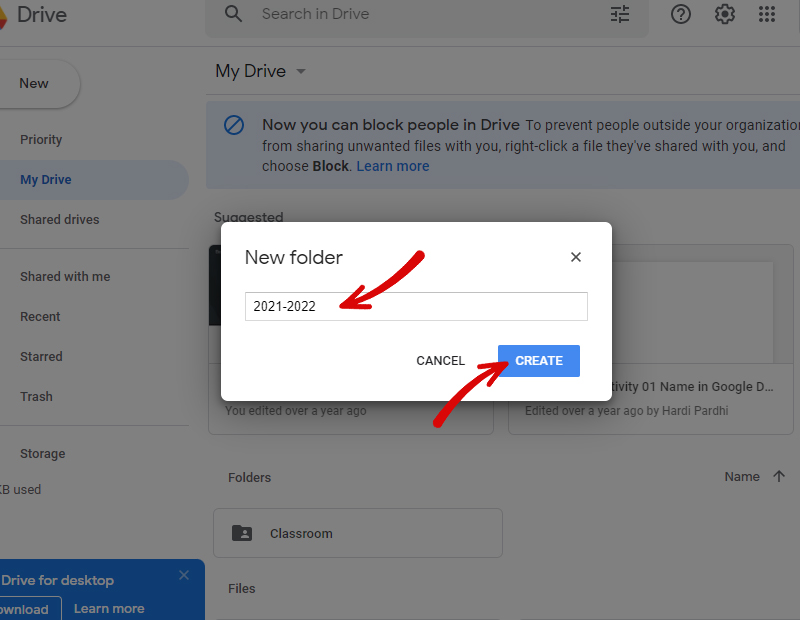Click the Drive logo

pos(3,16)
